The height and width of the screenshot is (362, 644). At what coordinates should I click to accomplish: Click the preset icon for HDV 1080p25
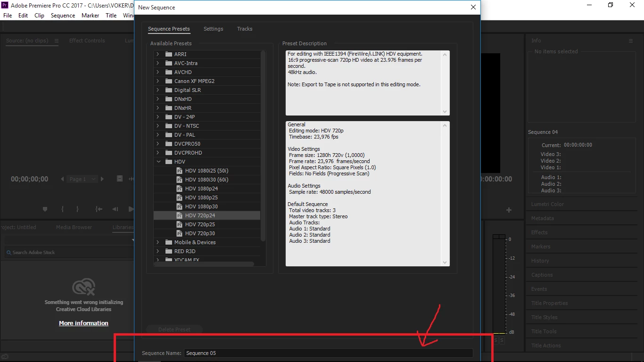(179, 197)
